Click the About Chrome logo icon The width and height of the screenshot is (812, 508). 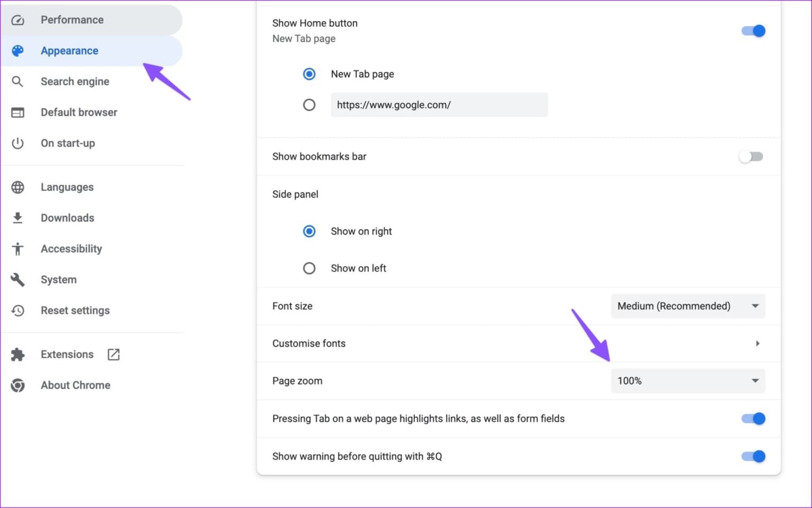[18, 385]
